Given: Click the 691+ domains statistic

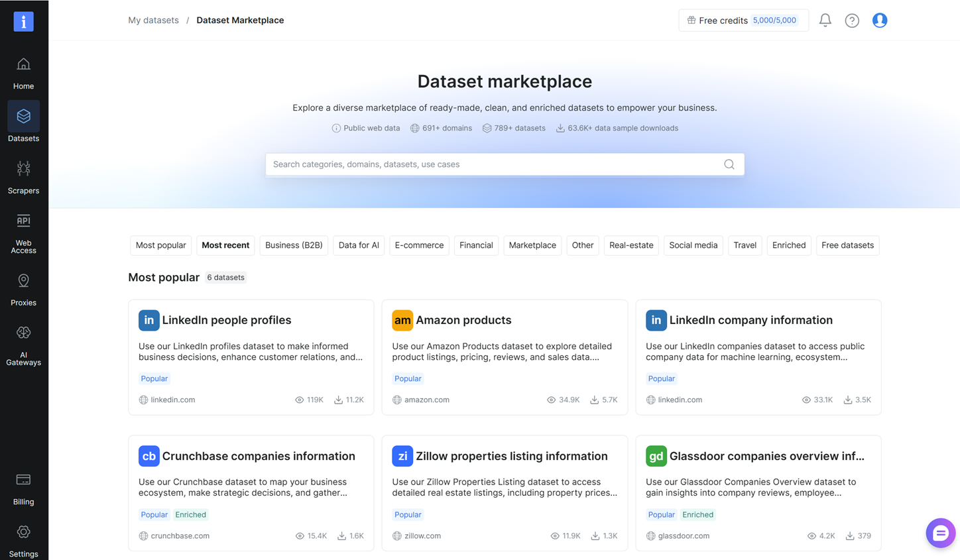Looking at the screenshot, I should click(441, 129).
